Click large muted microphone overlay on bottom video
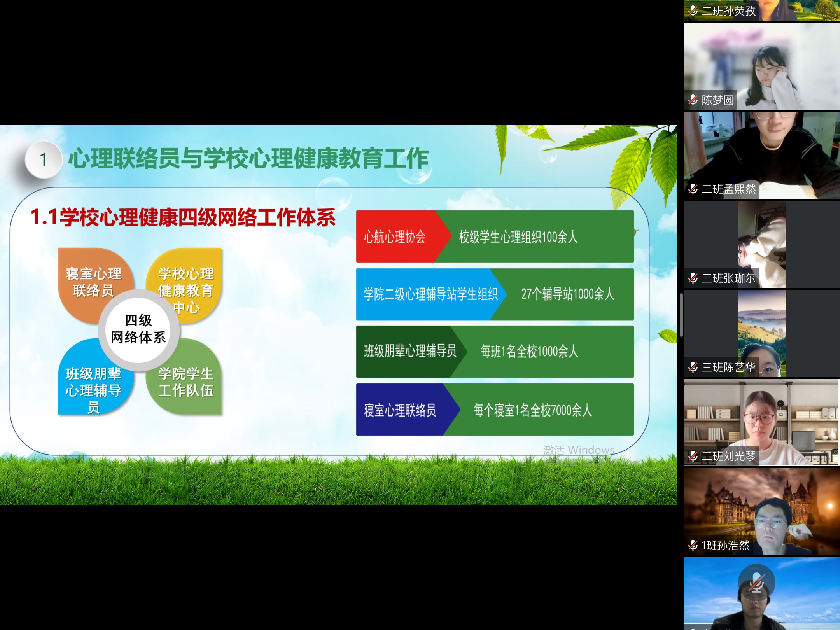840x630 pixels. tap(756, 583)
